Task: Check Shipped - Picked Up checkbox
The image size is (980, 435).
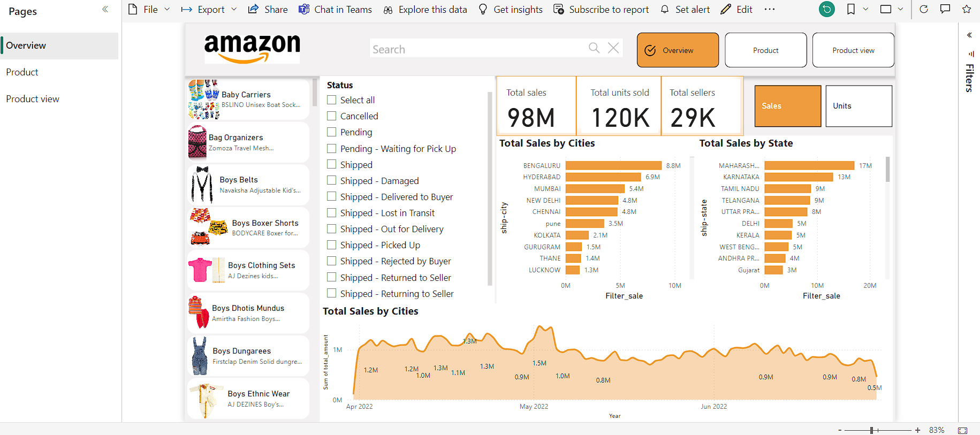Action: [332, 245]
